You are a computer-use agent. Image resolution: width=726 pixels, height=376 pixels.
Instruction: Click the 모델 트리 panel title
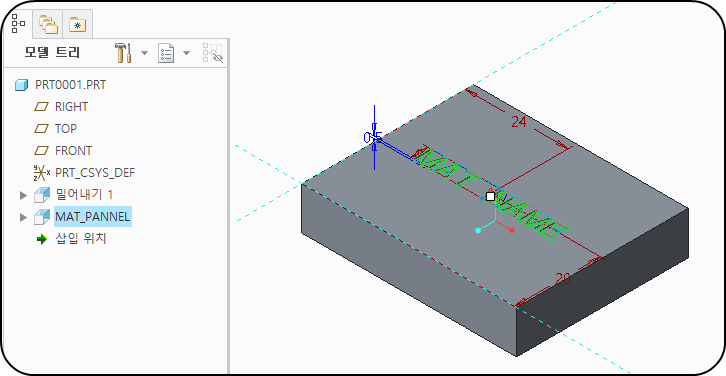click(52, 53)
